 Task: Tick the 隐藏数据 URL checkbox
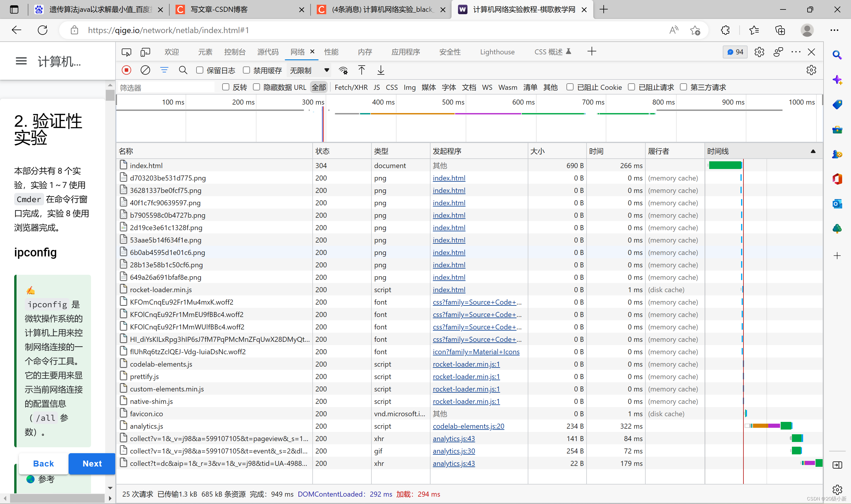pyautogui.click(x=256, y=87)
